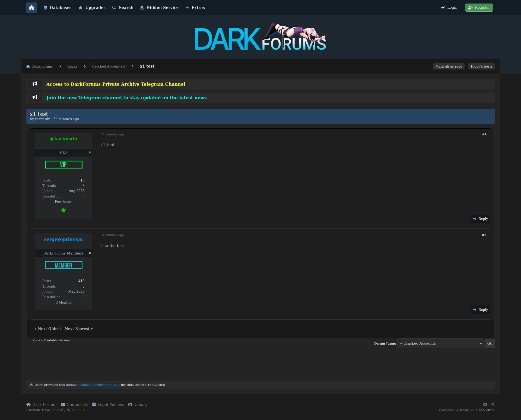Image resolution: width=521 pixels, height=420 pixels.
Task: Open the Leaks breadcrumb
Action: [72, 66]
